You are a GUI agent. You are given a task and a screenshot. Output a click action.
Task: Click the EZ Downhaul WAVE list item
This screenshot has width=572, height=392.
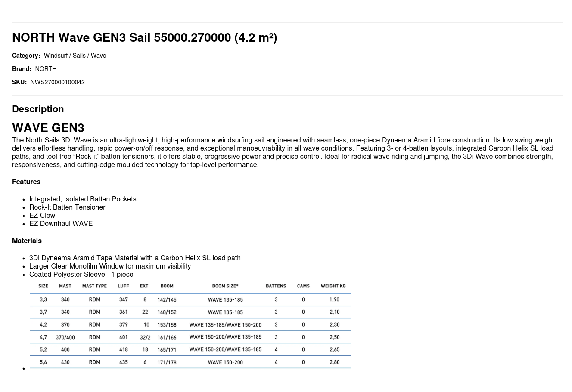coord(61,224)
